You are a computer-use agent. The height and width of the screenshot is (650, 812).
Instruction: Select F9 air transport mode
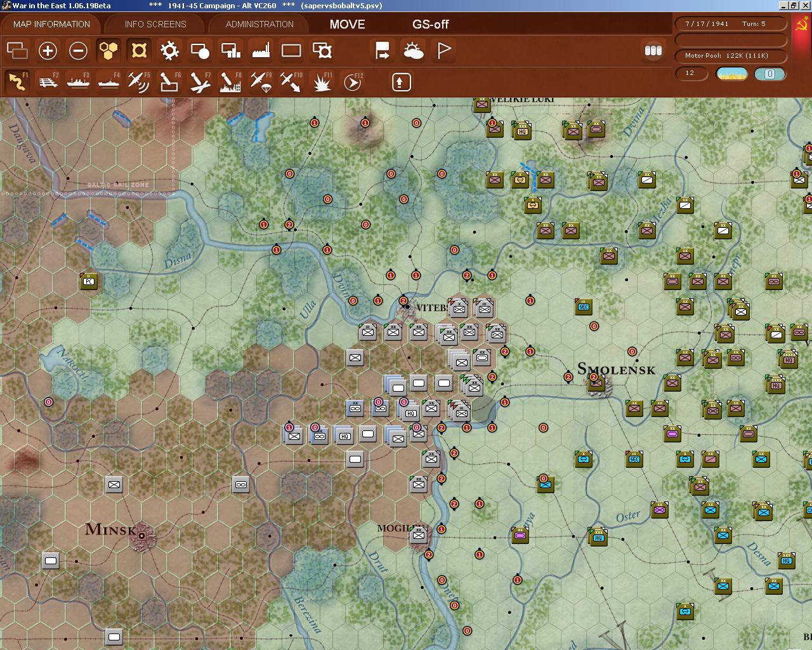tap(261, 82)
